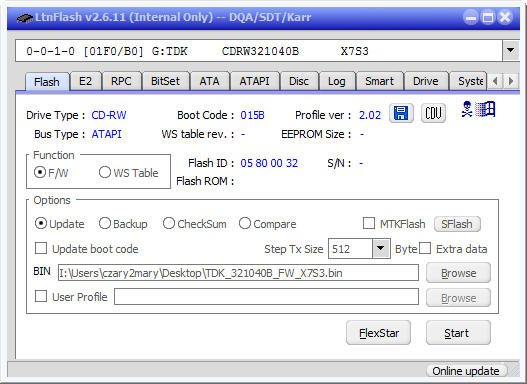Image resolution: width=527 pixels, height=384 pixels.
Task: Enable the Extra data checkbox
Action: pos(425,249)
